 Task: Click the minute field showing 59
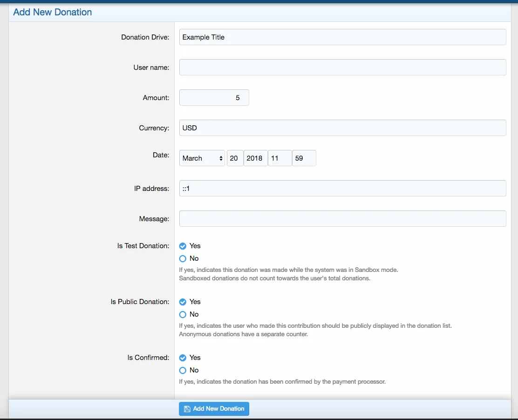coord(304,158)
